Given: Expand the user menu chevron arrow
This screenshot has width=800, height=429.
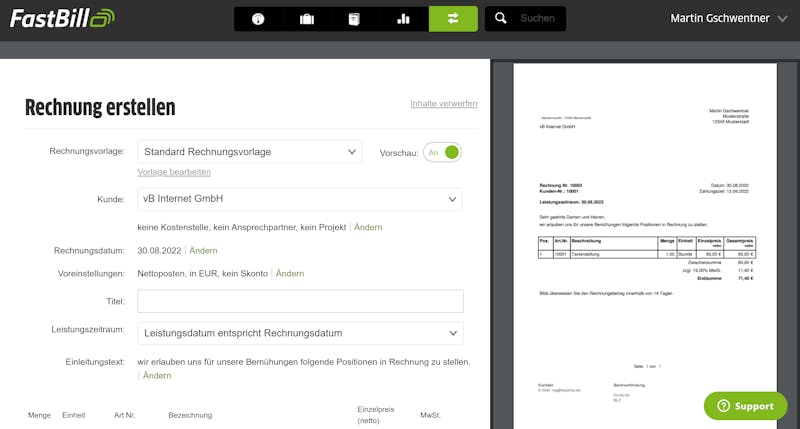Looking at the screenshot, I should point(782,19).
